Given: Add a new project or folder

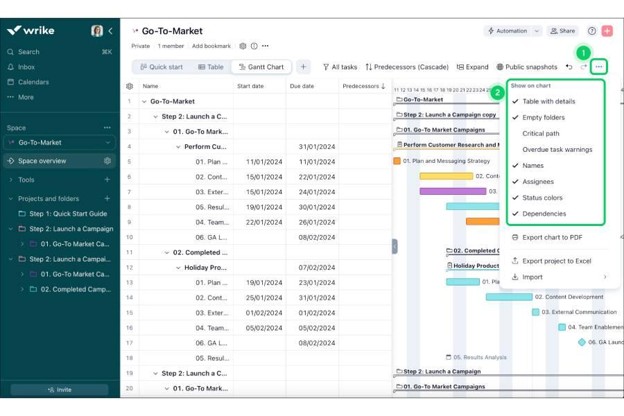Looking at the screenshot, I should (x=107, y=198).
